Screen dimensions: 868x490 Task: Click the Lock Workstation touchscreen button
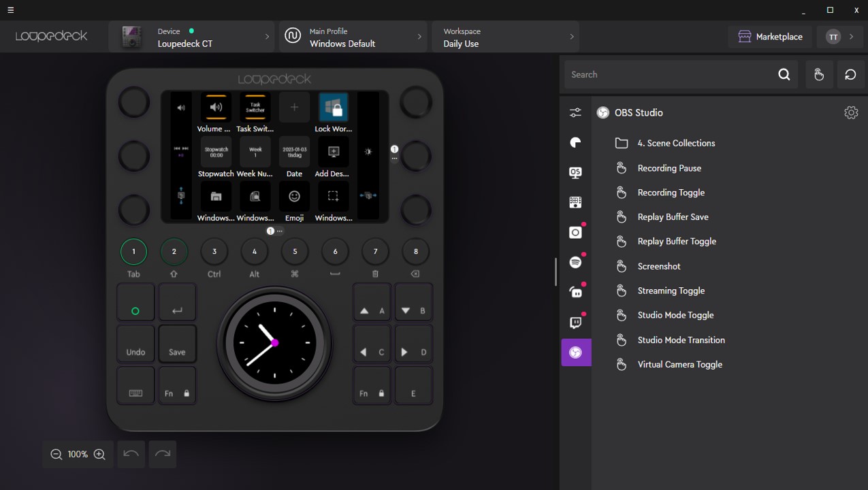tap(333, 108)
